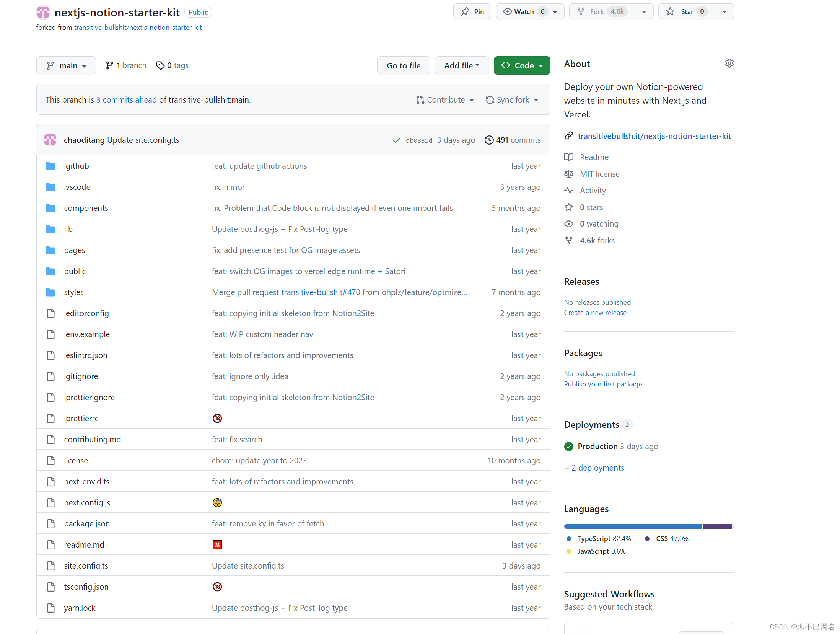Open the site.config.ts file row
The height and width of the screenshot is (634, 840).
[x=86, y=566]
